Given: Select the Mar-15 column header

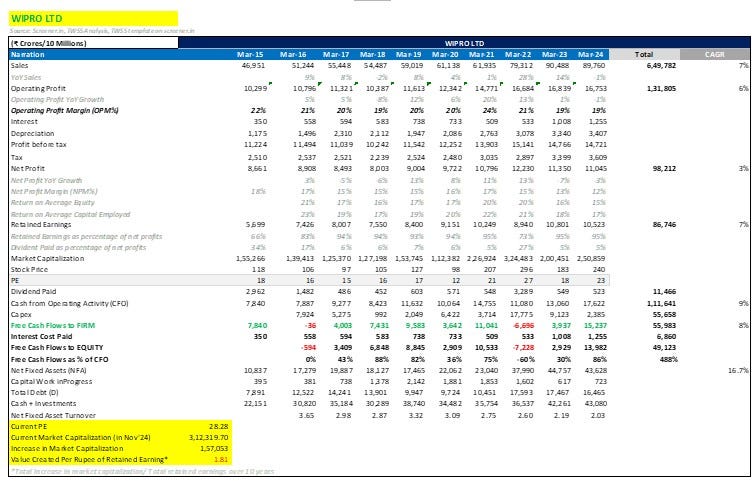Looking at the screenshot, I should (x=250, y=54).
